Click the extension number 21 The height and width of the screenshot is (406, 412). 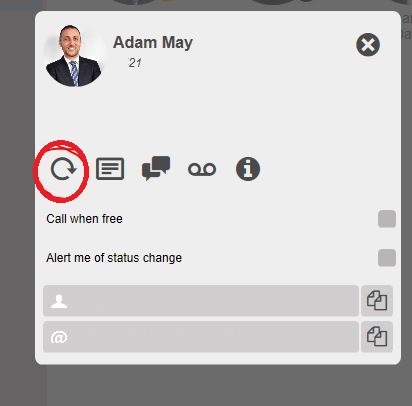pyautogui.click(x=135, y=63)
